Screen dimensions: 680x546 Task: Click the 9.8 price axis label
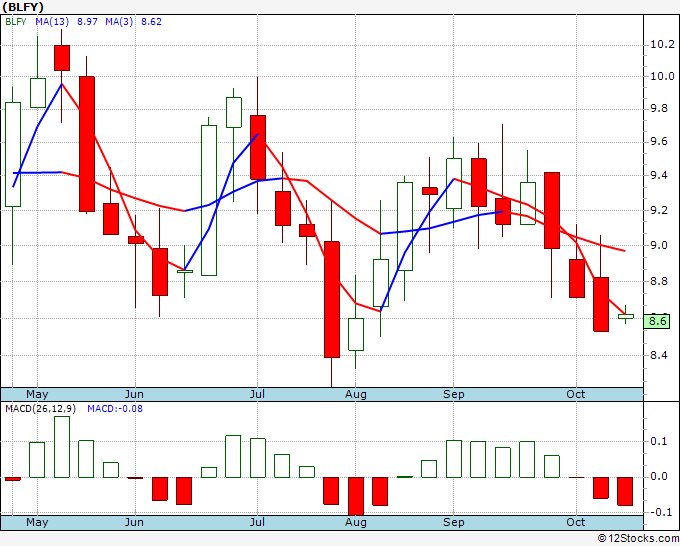click(659, 108)
